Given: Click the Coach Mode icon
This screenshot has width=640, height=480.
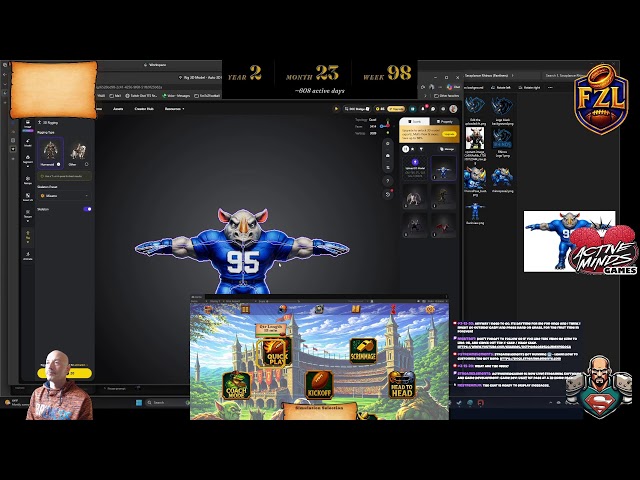Looking at the screenshot, I should (236, 386).
